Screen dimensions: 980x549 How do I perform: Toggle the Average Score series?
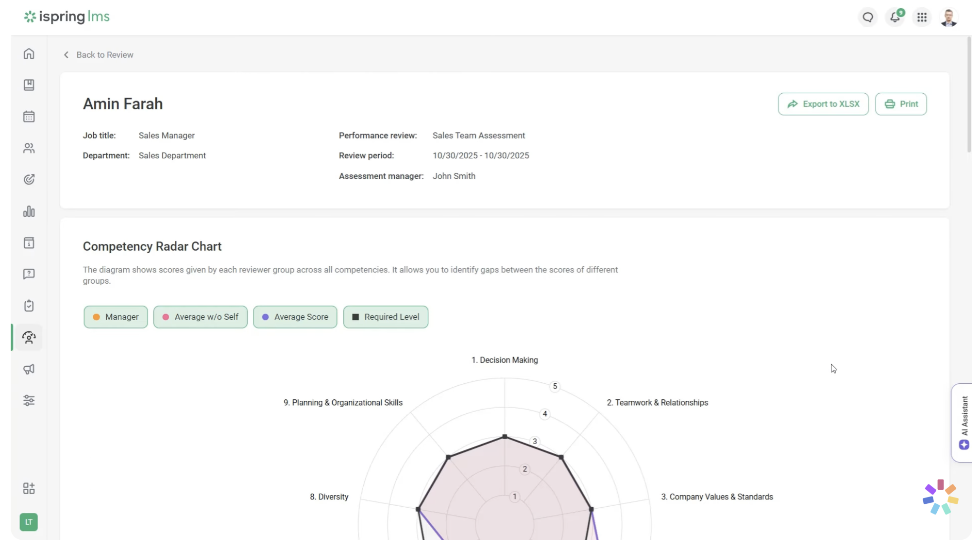tap(295, 317)
